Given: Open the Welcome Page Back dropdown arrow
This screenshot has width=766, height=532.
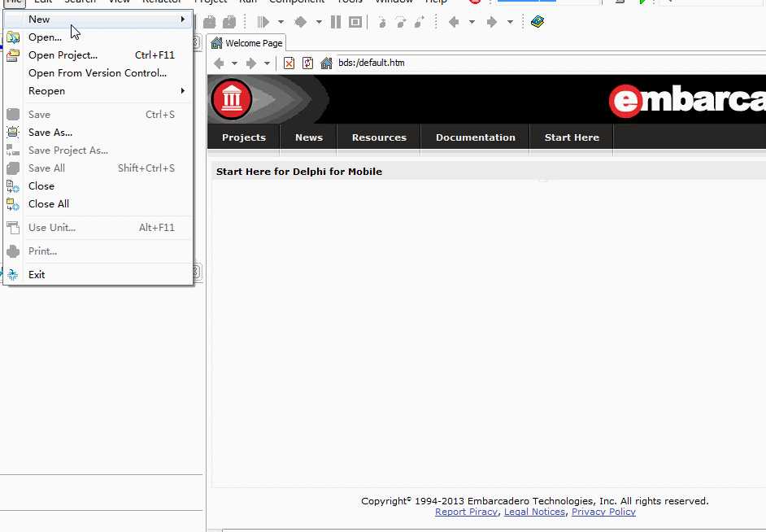Looking at the screenshot, I should click(x=234, y=63).
